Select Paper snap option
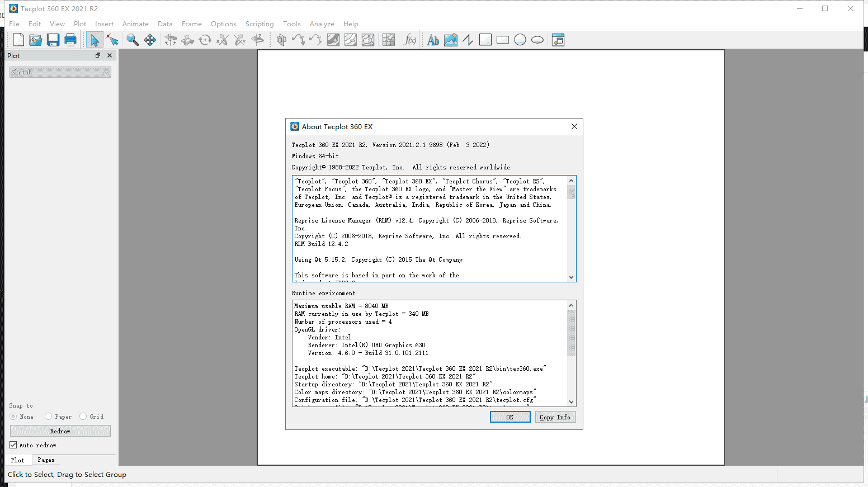The image size is (868, 487). (x=49, y=417)
